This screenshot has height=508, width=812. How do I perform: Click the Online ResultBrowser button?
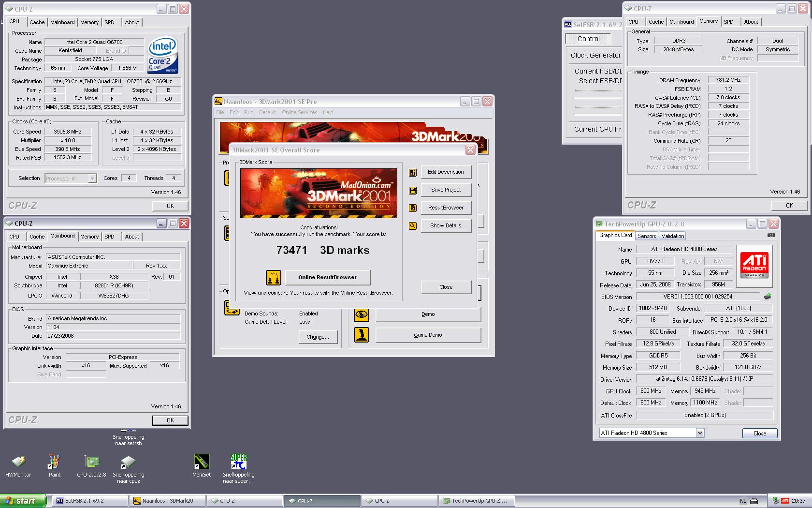[x=327, y=277]
